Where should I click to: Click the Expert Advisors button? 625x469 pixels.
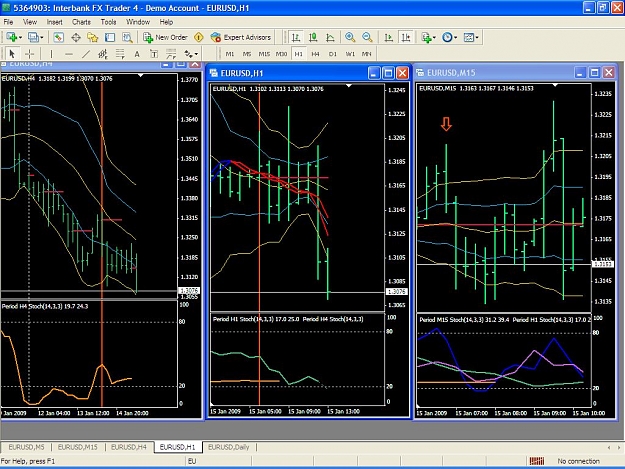[241, 37]
